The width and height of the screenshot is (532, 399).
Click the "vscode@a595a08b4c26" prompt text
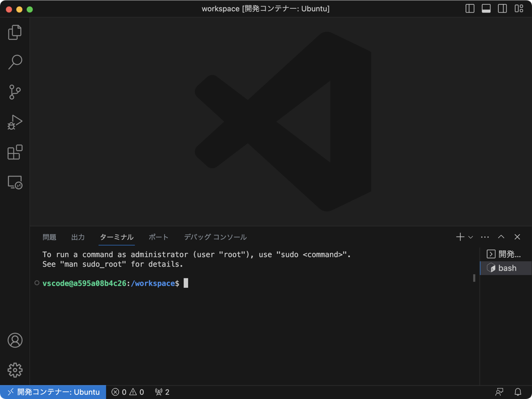pyautogui.click(x=85, y=283)
